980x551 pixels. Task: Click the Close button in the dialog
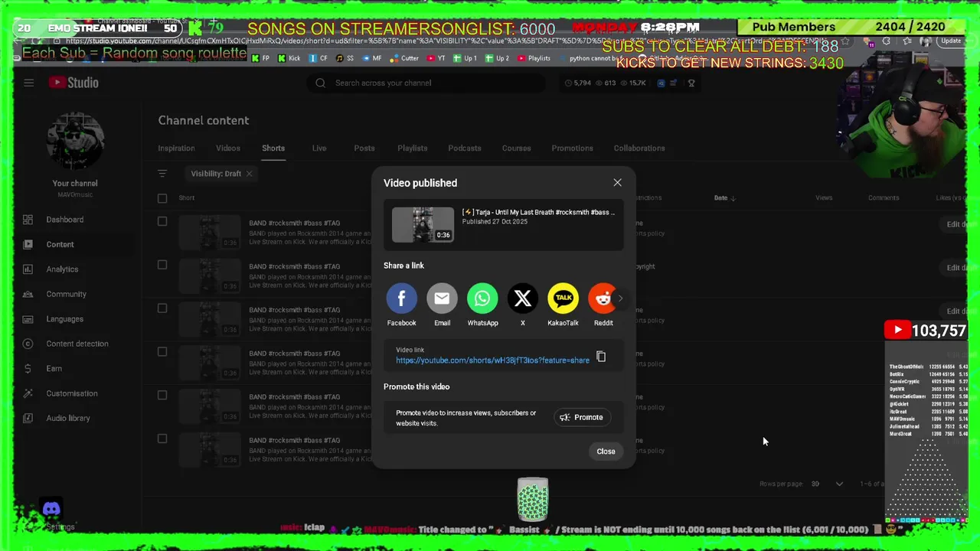(x=606, y=452)
